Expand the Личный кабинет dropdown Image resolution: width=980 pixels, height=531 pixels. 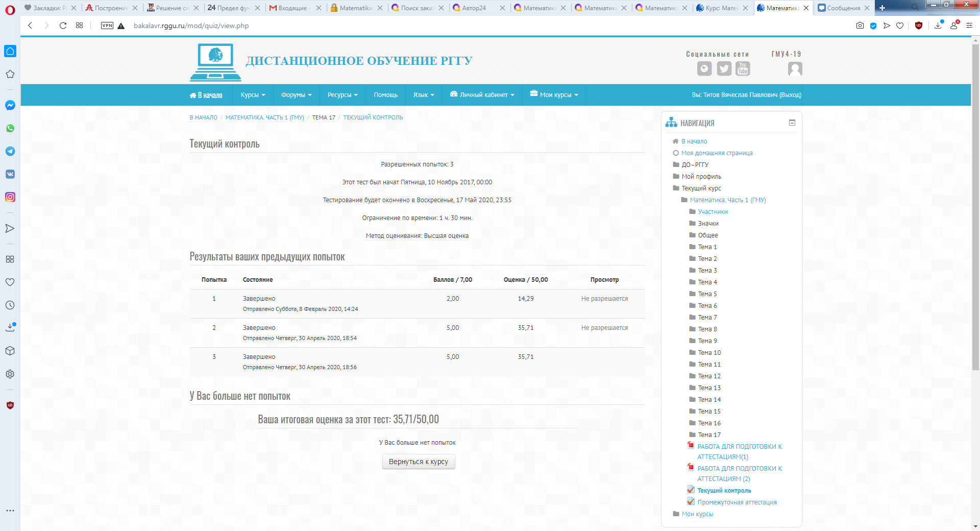pyautogui.click(x=482, y=95)
